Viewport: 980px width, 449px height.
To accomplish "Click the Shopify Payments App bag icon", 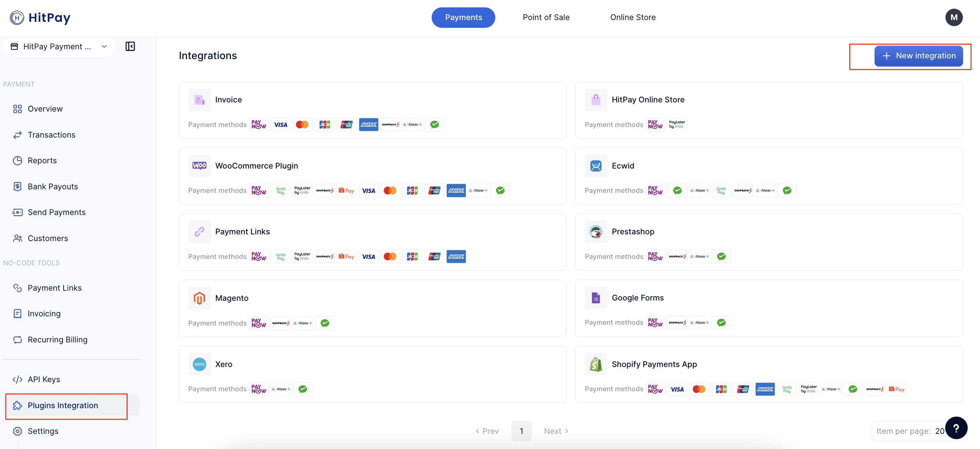I will click(x=596, y=364).
